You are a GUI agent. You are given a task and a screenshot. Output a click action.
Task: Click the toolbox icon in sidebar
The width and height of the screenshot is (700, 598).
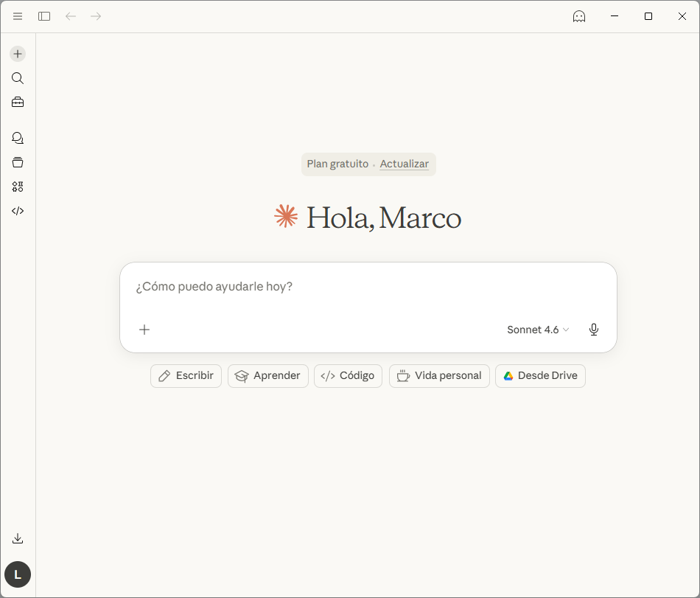[x=18, y=102]
